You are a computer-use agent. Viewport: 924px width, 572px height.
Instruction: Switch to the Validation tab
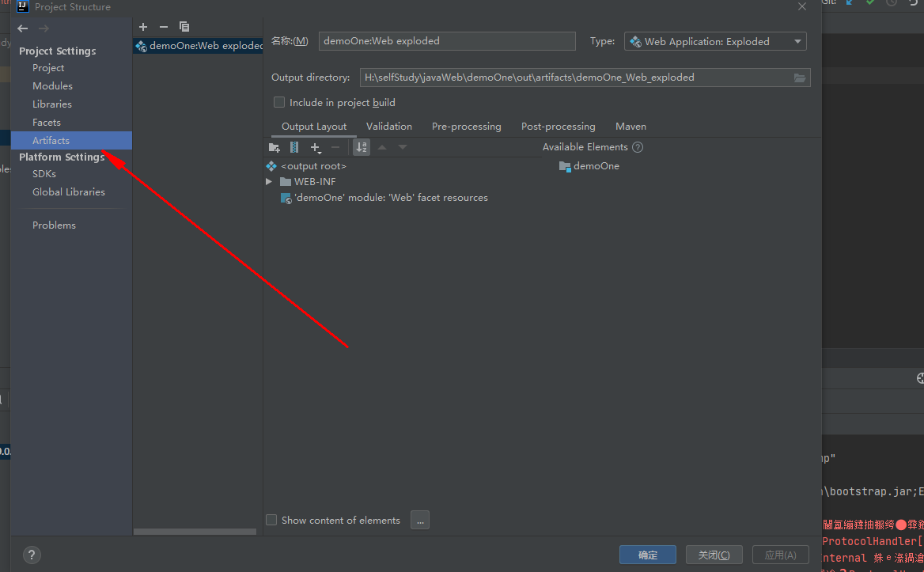tap(389, 127)
